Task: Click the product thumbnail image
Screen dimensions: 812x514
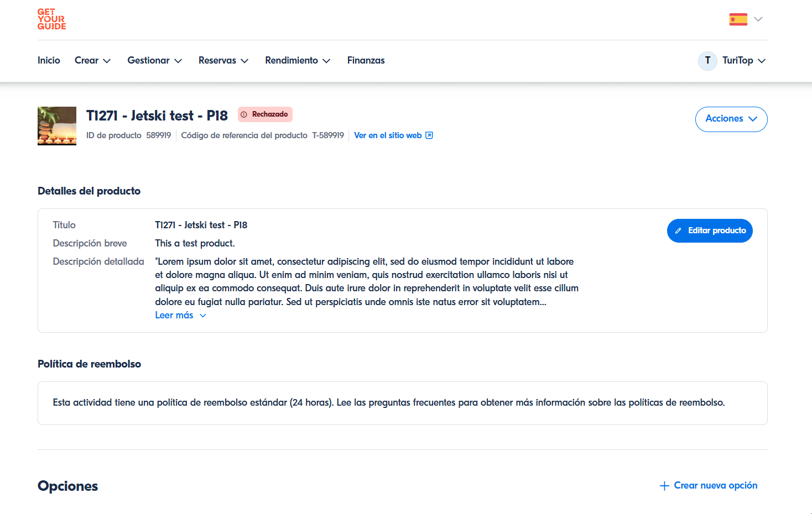Action: pyautogui.click(x=57, y=126)
